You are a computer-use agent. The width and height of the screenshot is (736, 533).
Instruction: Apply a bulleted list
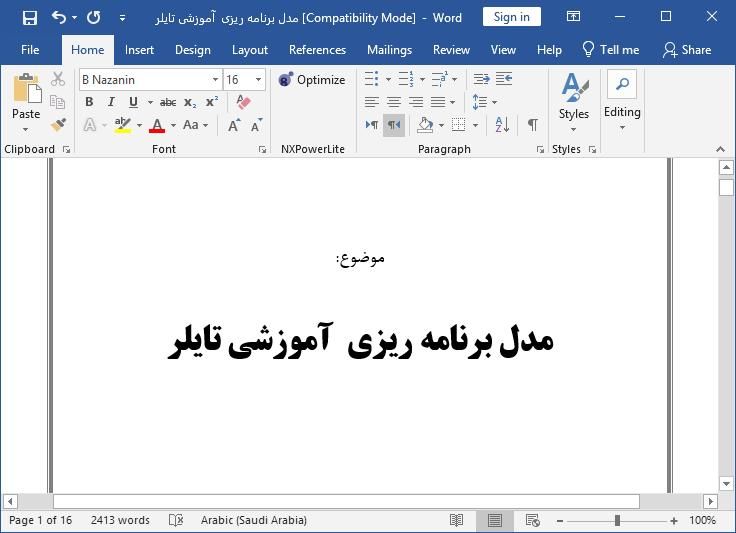point(371,79)
